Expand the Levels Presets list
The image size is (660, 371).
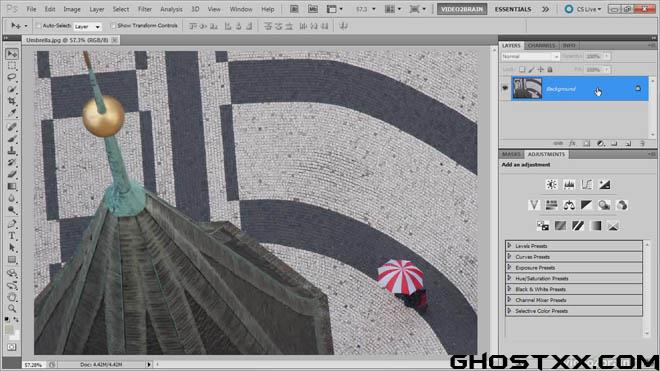(509, 246)
